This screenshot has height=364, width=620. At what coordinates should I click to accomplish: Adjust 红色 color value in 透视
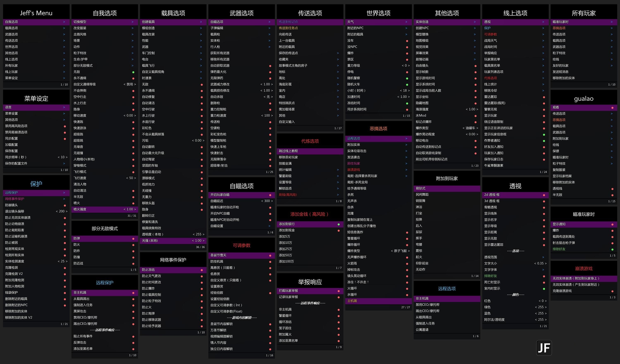(542, 301)
